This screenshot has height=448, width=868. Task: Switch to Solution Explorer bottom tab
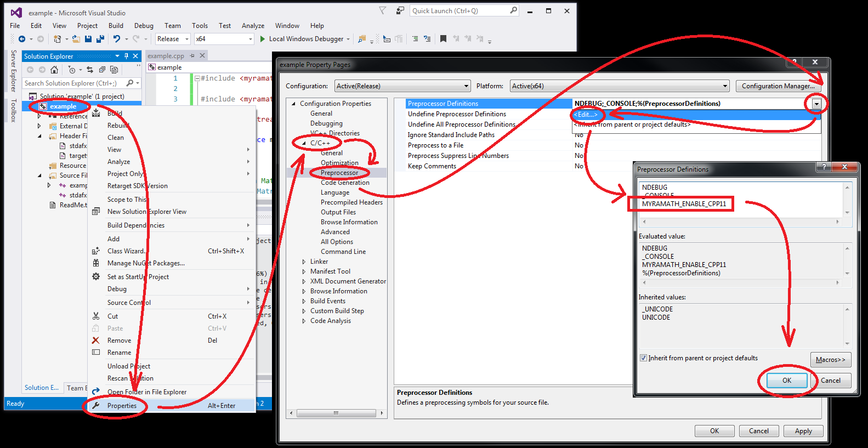pyautogui.click(x=42, y=388)
